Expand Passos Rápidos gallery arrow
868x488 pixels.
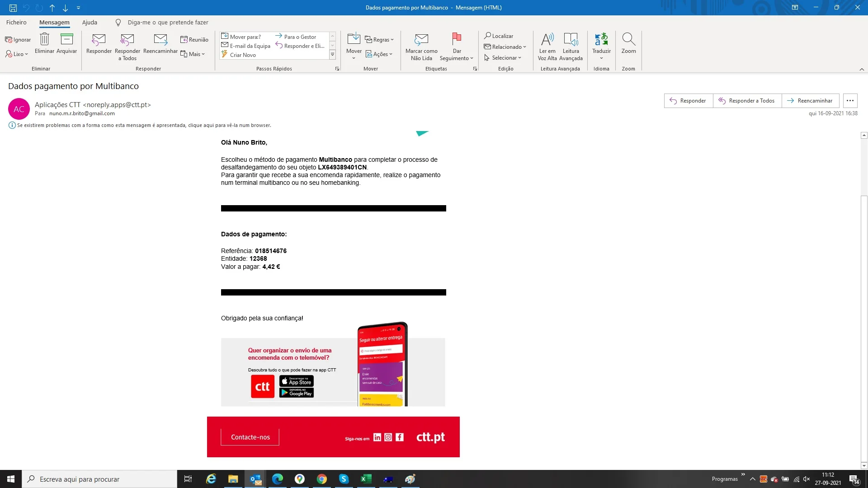332,55
